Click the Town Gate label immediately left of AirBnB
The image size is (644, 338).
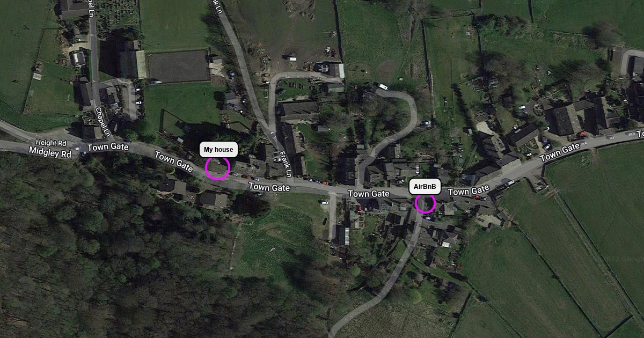[369, 193]
